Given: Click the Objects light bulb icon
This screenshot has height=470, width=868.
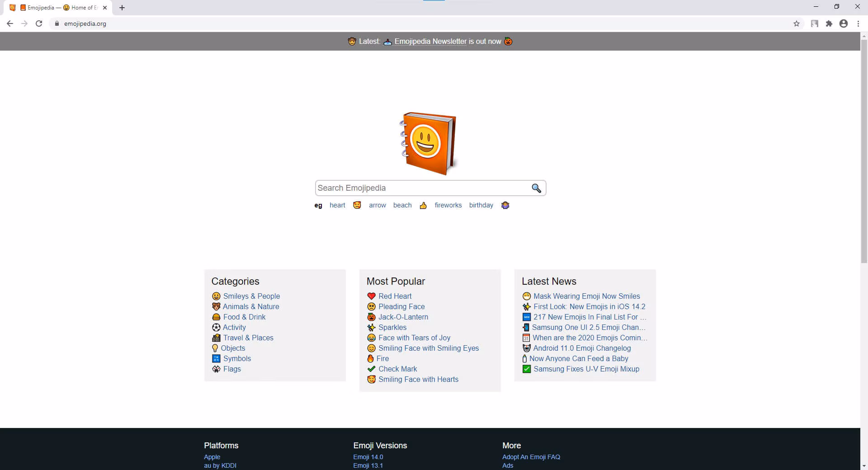Looking at the screenshot, I should (215, 348).
